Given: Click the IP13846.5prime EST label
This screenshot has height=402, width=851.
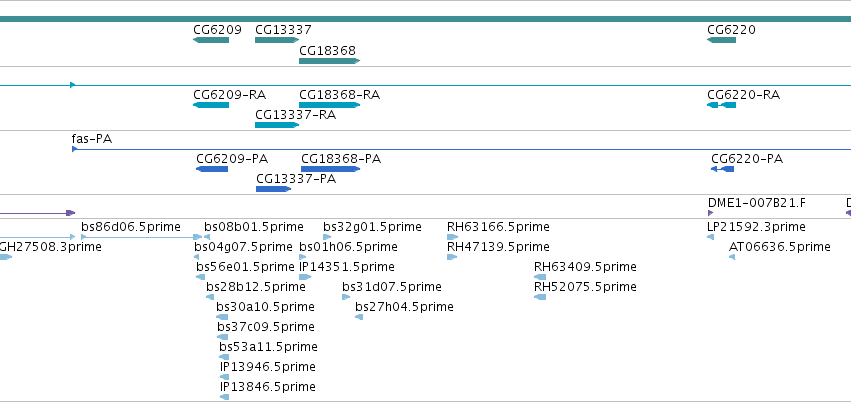Looking at the screenshot, I should 268,387.
